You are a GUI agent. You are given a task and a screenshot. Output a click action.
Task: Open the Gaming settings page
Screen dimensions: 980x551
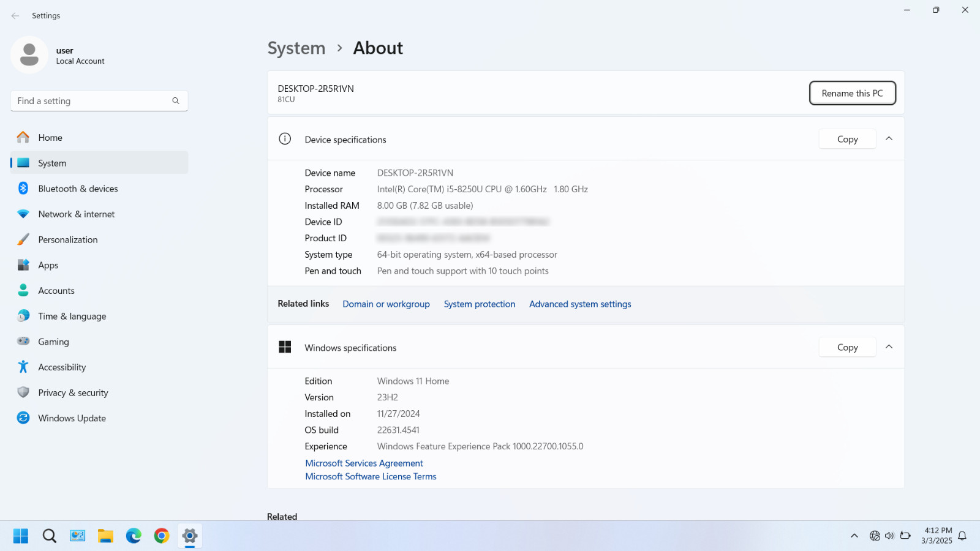coord(99,342)
